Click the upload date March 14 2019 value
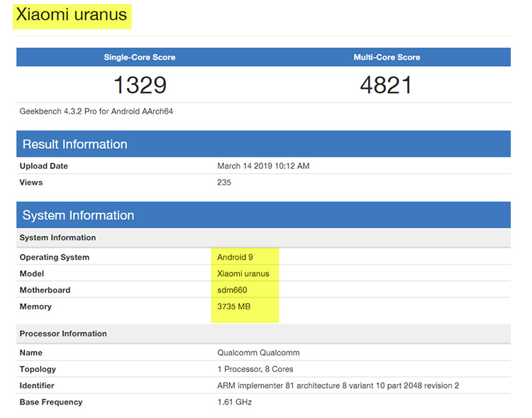The image size is (532, 418). 263,166
